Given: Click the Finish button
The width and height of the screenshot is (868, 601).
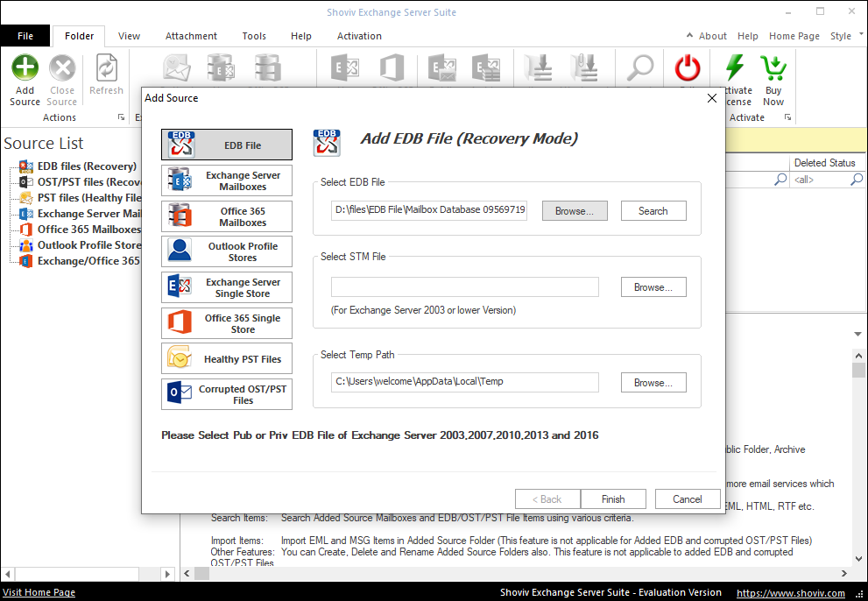Looking at the screenshot, I should click(x=613, y=499).
